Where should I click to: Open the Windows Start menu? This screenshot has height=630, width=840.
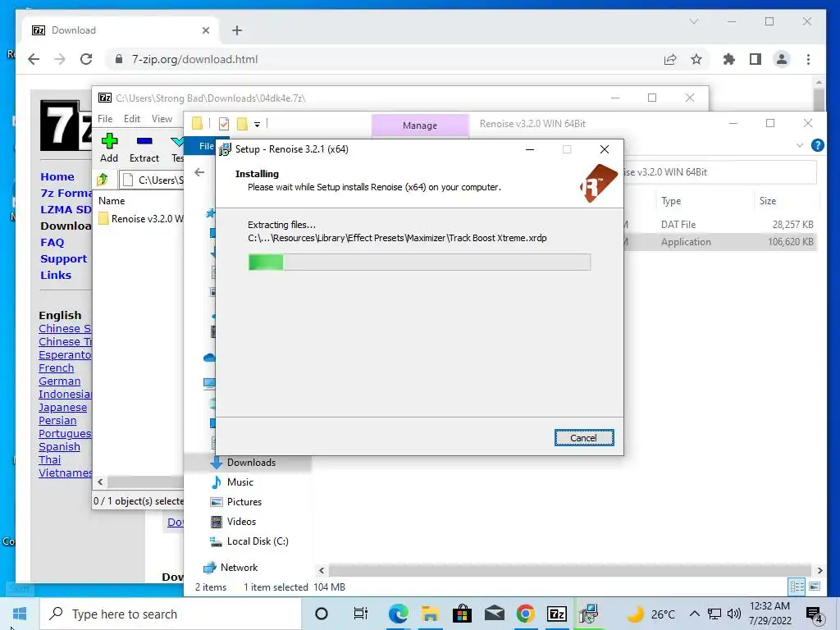(20, 614)
